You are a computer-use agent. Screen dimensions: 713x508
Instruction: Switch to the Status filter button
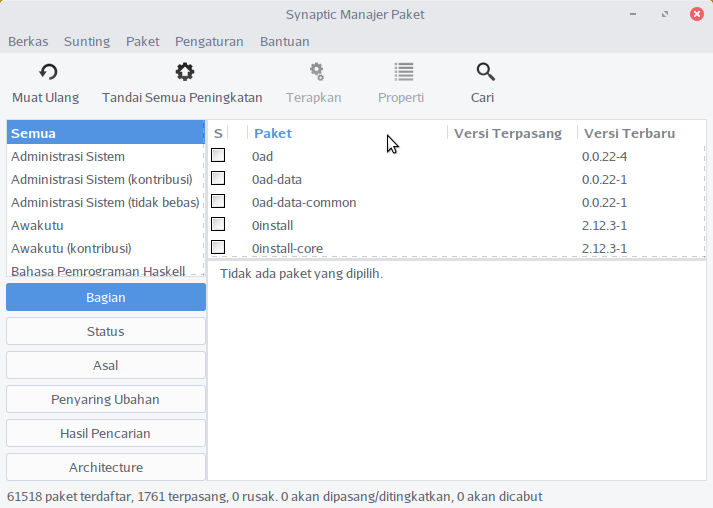tap(106, 331)
